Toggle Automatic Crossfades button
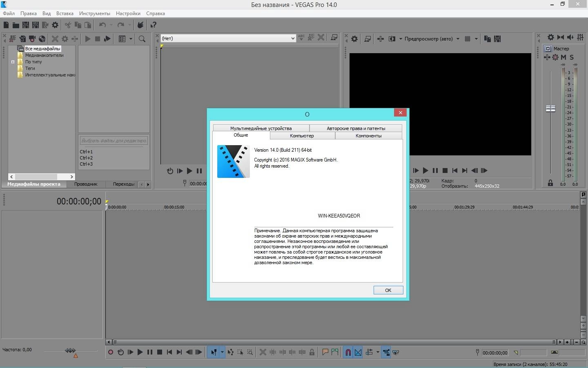This screenshot has height=368, width=588. pos(358,352)
